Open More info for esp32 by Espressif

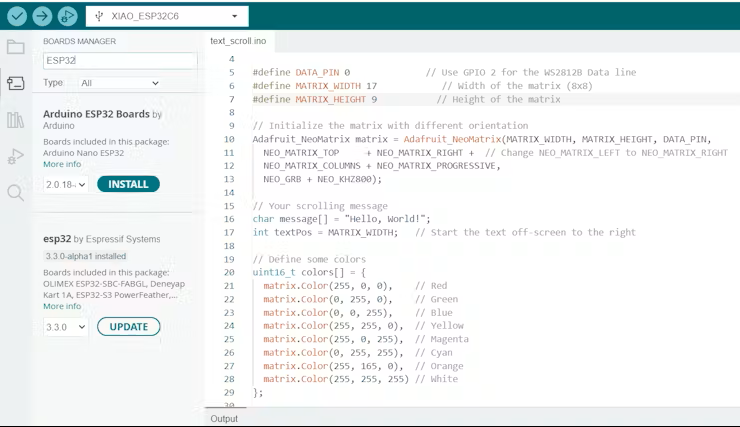[x=62, y=306]
